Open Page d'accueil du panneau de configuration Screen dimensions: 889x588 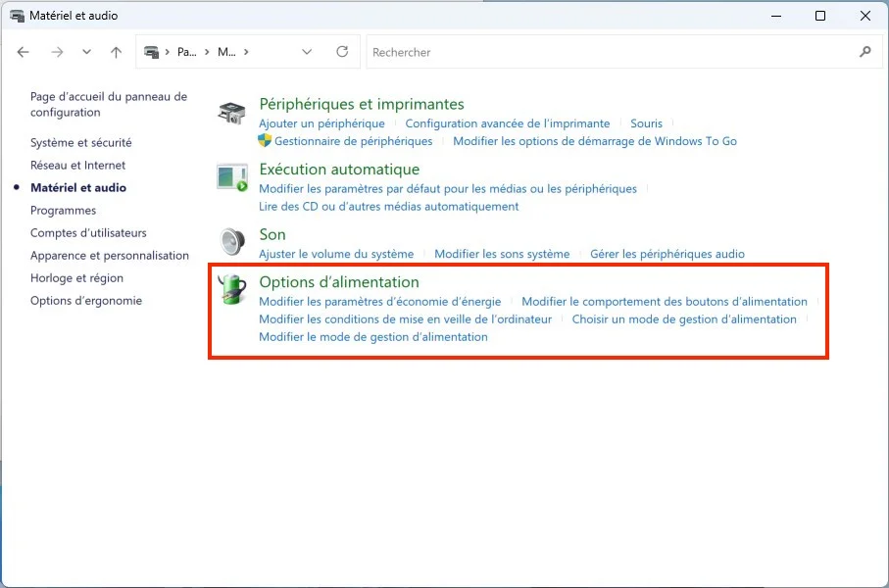pyautogui.click(x=109, y=104)
